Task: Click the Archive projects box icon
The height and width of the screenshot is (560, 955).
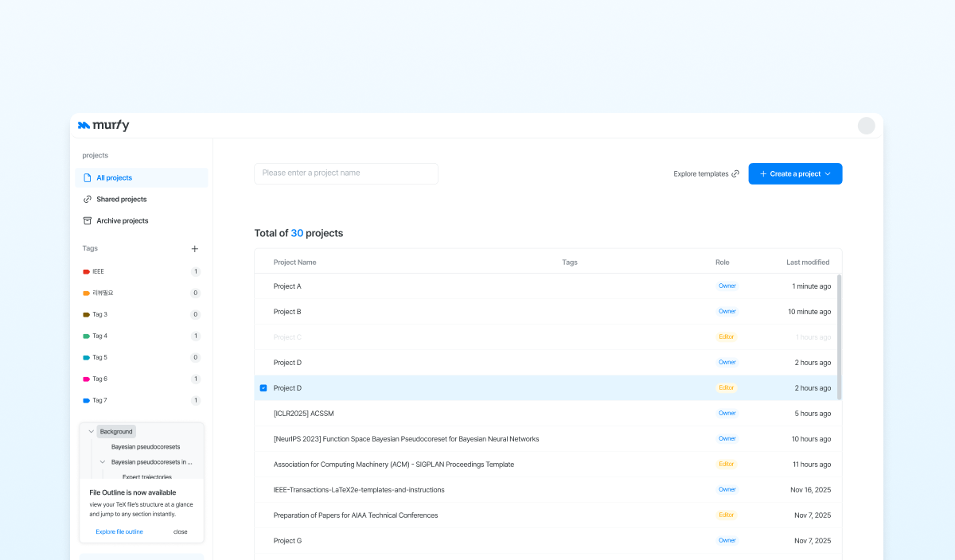Action: point(88,221)
